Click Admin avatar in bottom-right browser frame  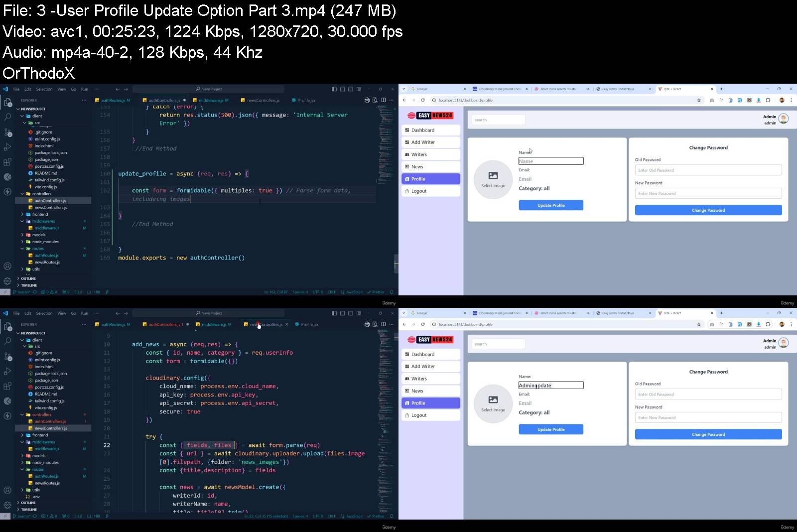784,343
